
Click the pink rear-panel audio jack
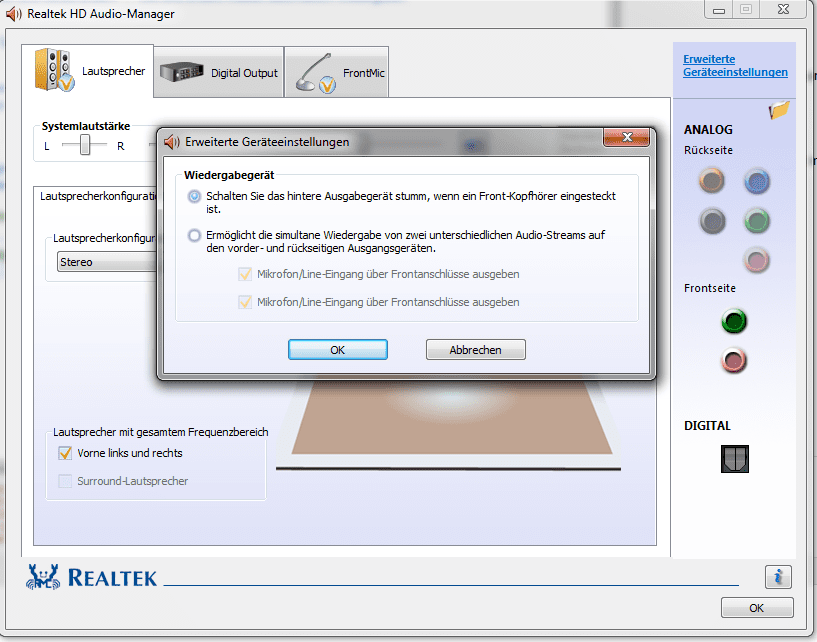tap(757, 260)
